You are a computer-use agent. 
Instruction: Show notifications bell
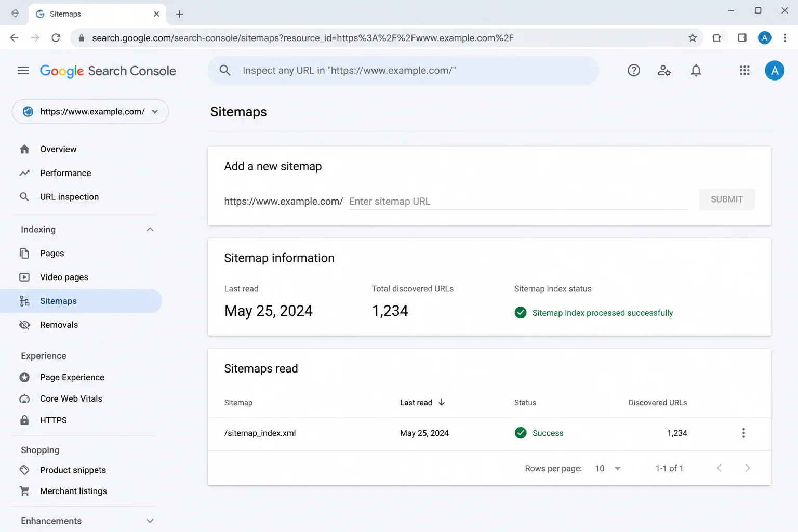pos(696,71)
